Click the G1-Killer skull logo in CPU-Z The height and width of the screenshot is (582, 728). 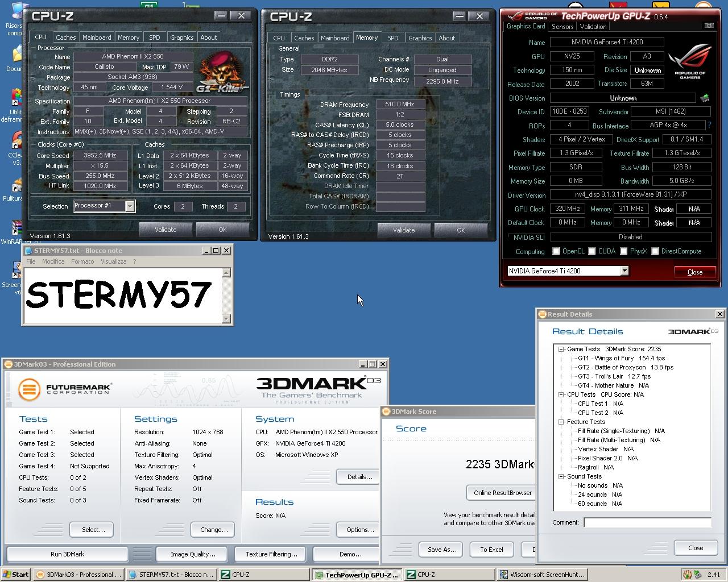pos(222,72)
